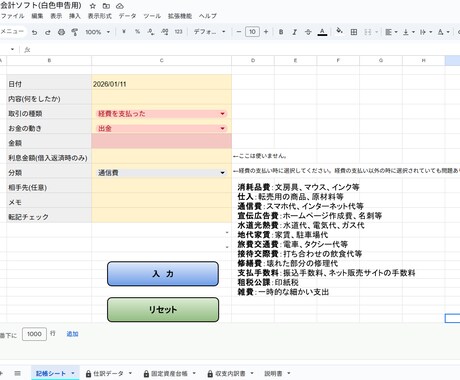Open the 取引の種類 dropdown 経費を支払った
Image resolution: width=460 pixels, height=380 pixels.
pyautogui.click(x=161, y=113)
